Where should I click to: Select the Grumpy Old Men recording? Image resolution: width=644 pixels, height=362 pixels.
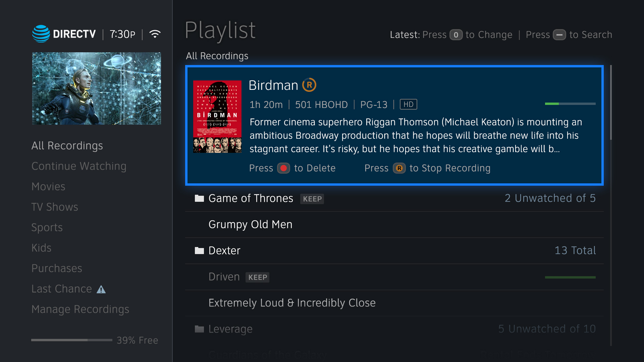point(394,225)
